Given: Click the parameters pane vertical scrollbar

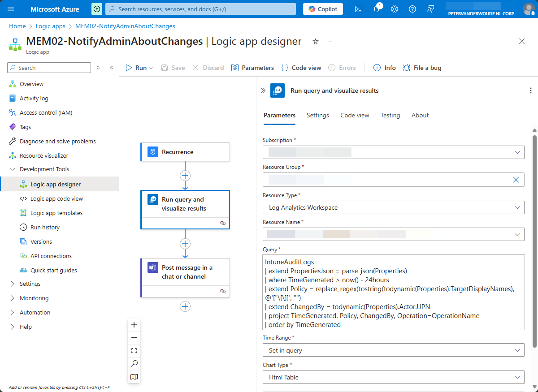Looking at the screenshot, I should (534, 241).
